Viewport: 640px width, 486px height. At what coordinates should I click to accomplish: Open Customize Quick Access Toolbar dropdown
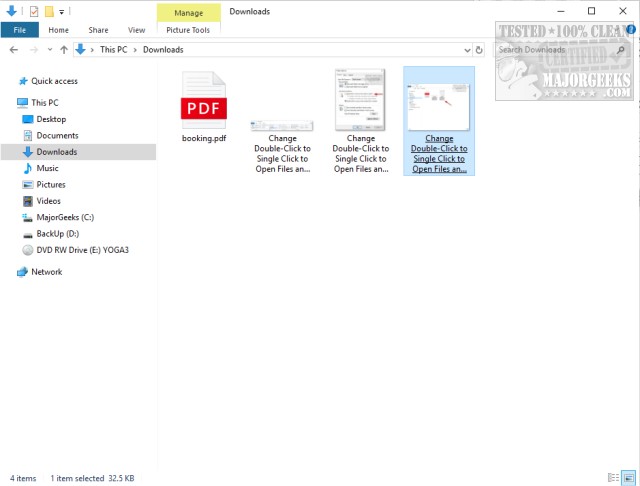[62, 12]
